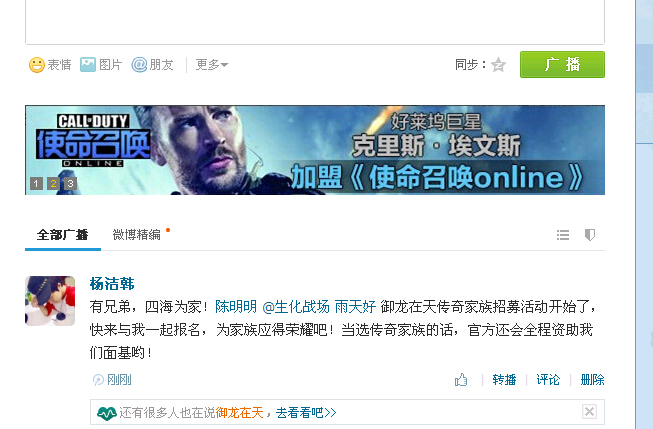
Task: Toggle list view mode icon
Action: (x=563, y=235)
